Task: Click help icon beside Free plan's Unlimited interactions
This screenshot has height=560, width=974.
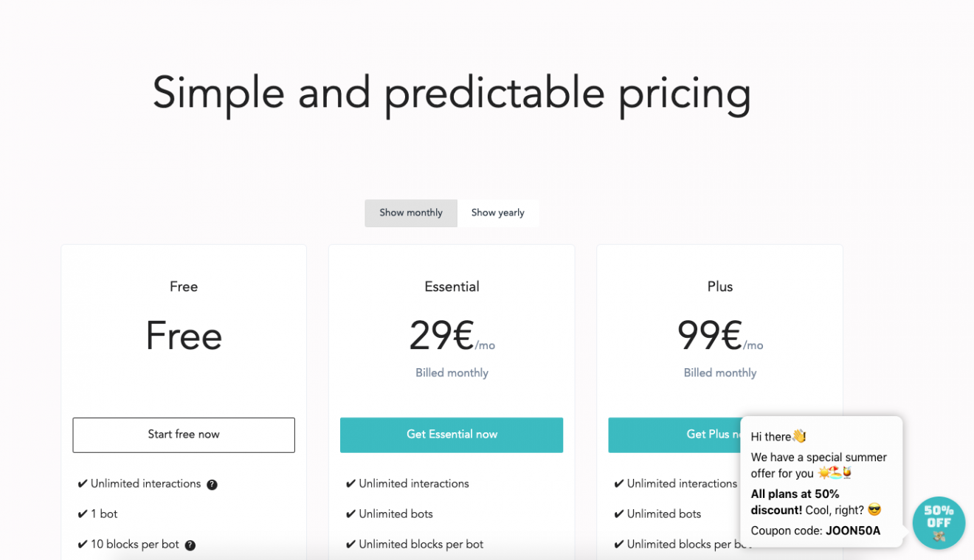Action: click(212, 485)
